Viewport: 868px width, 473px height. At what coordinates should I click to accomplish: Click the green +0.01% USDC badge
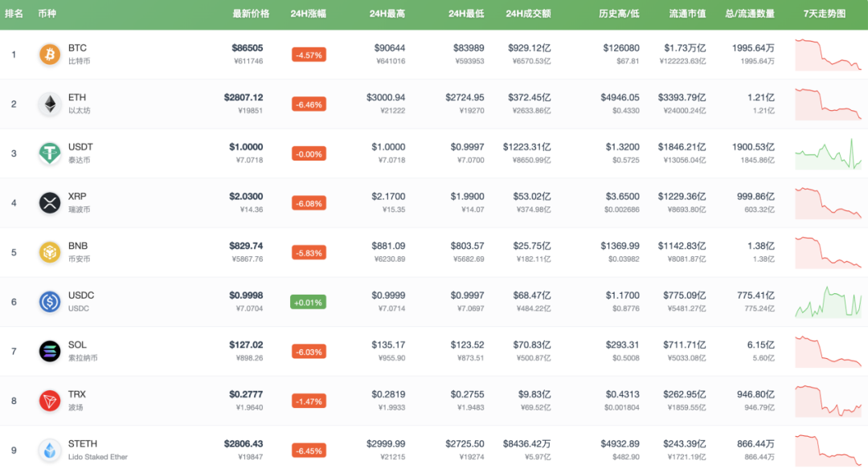[309, 302]
